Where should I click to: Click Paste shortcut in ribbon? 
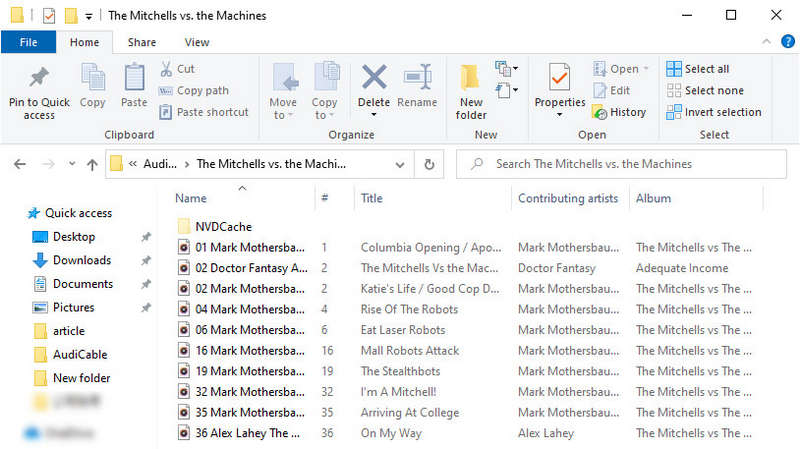point(204,112)
